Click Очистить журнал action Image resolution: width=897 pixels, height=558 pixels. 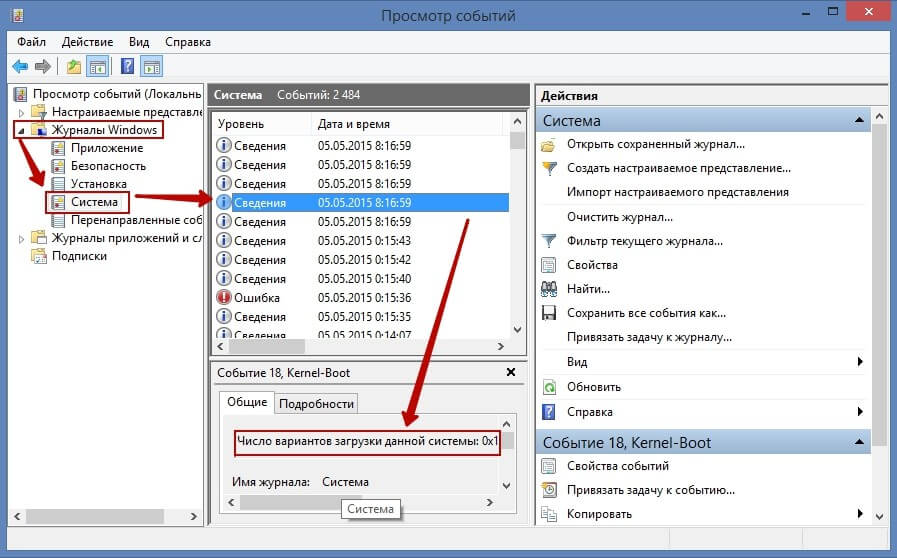point(619,216)
